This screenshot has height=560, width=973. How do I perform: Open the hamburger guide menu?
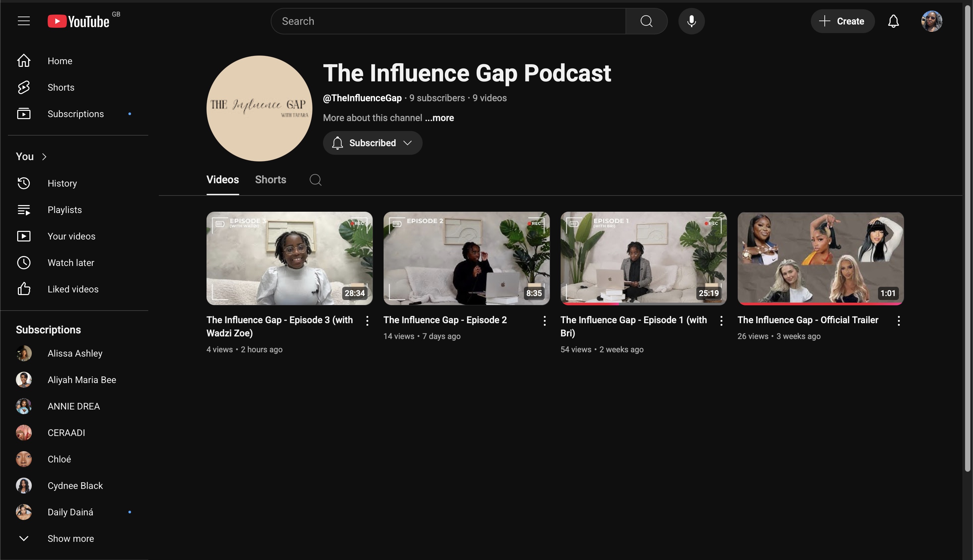pyautogui.click(x=24, y=21)
